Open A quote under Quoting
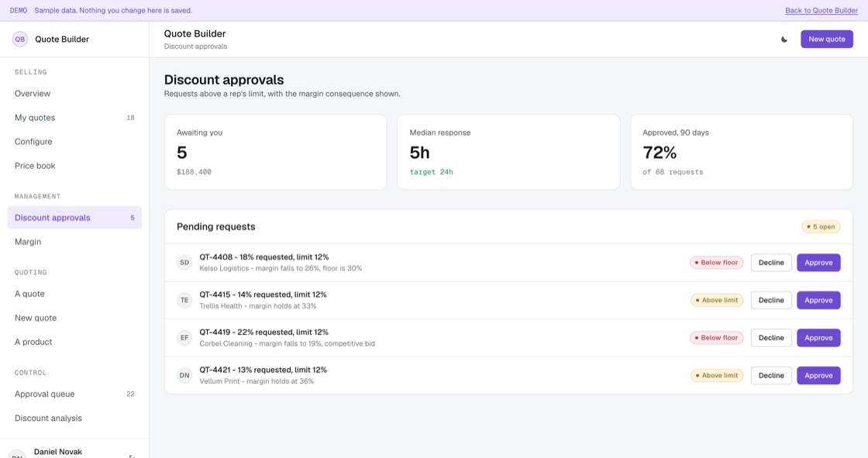 click(74, 294)
